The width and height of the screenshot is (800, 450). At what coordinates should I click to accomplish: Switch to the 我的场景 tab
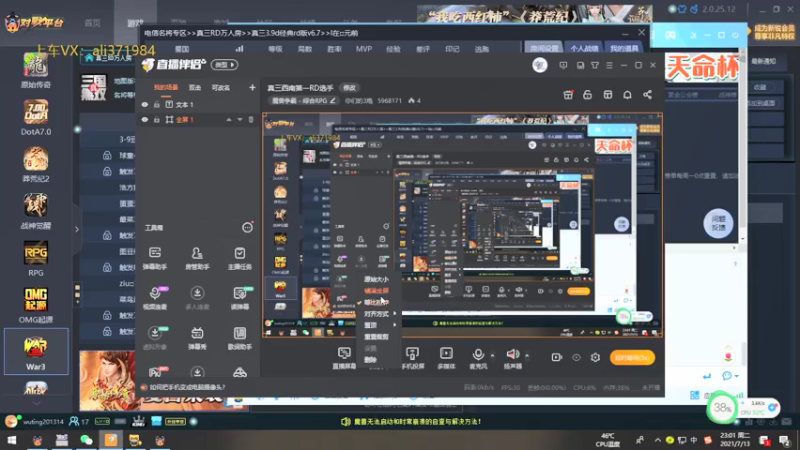pyautogui.click(x=166, y=88)
